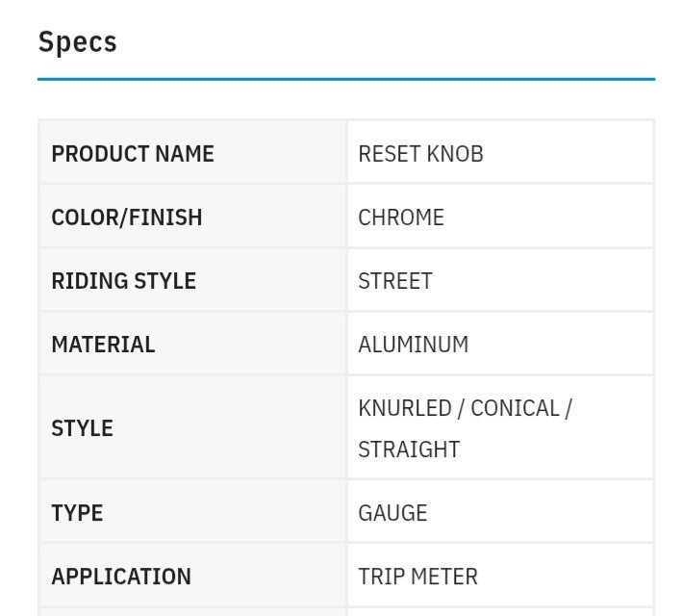Click the GAUGE value cell
This screenshot has height=616, width=682.
pyautogui.click(x=392, y=513)
